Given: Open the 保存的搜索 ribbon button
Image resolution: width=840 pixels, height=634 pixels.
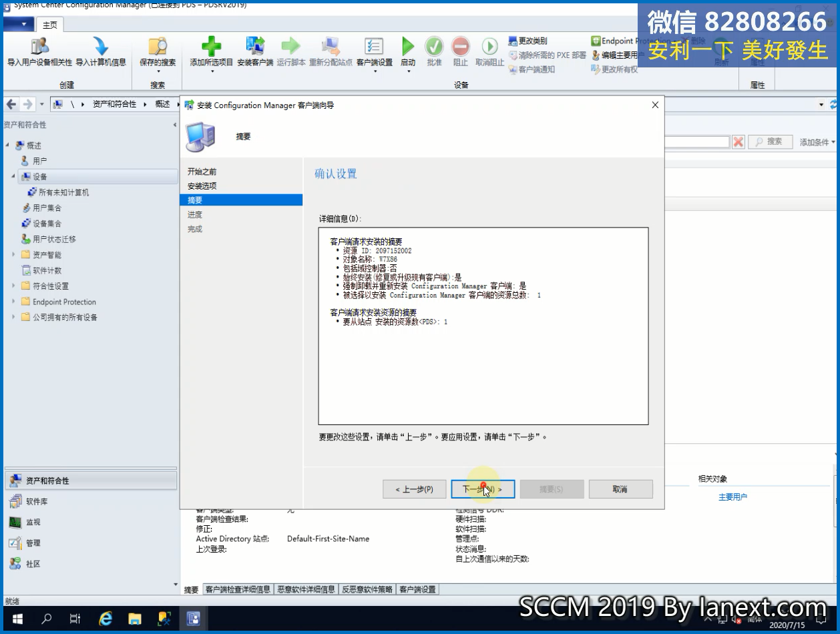Looking at the screenshot, I should [158, 53].
